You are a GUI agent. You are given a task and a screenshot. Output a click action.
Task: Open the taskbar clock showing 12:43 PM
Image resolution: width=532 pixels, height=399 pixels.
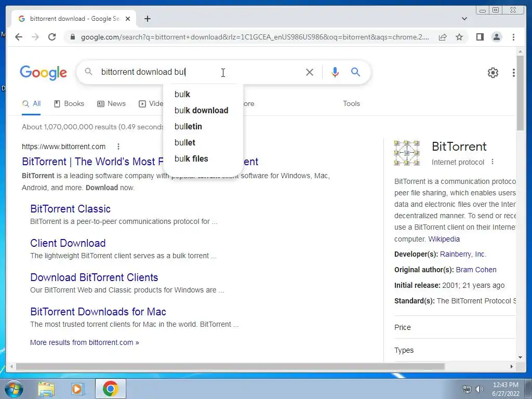click(x=505, y=389)
